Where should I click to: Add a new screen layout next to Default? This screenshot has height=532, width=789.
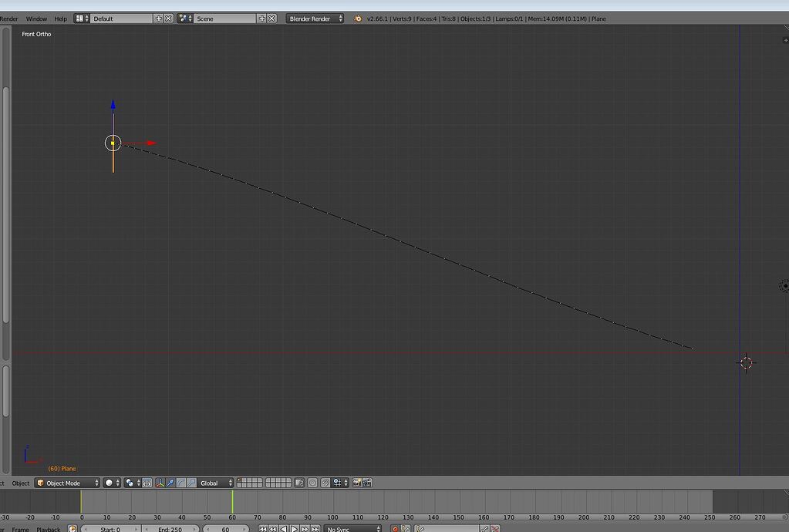click(x=159, y=19)
